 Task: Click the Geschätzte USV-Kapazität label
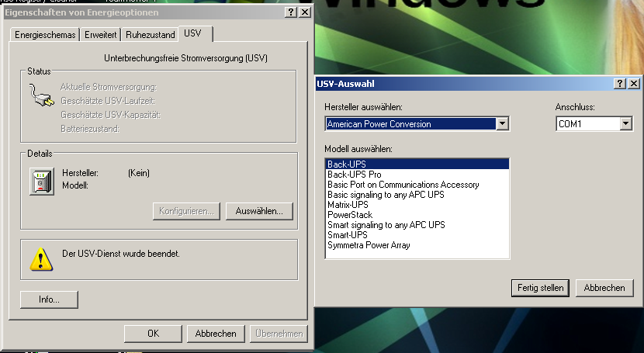tap(110, 115)
